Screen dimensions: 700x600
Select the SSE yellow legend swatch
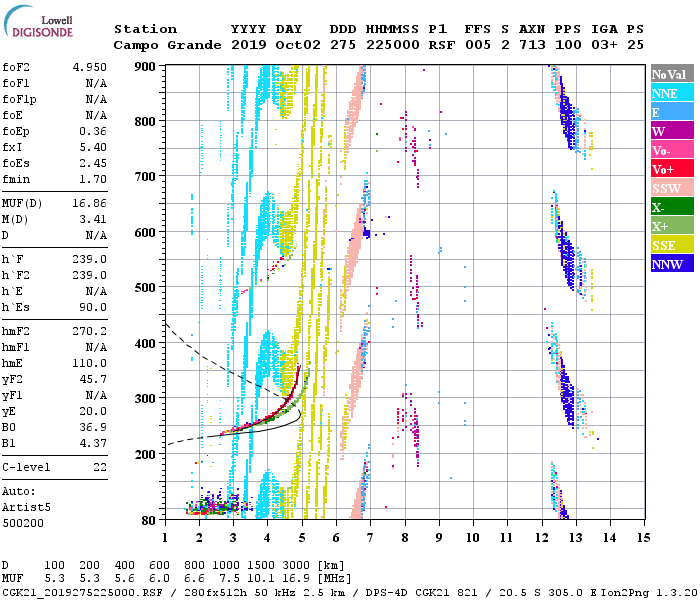click(672, 245)
